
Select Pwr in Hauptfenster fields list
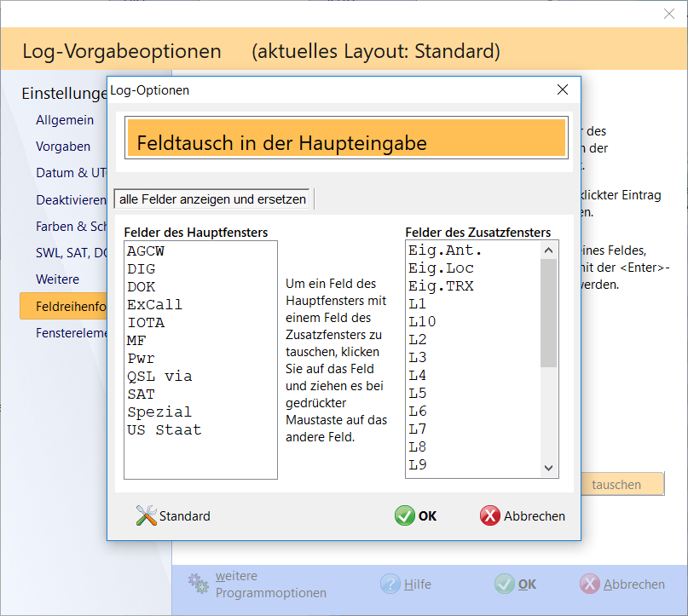click(200, 358)
